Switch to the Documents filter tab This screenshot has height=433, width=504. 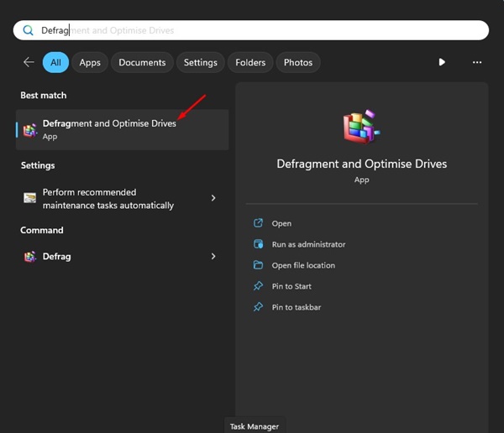(x=142, y=62)
